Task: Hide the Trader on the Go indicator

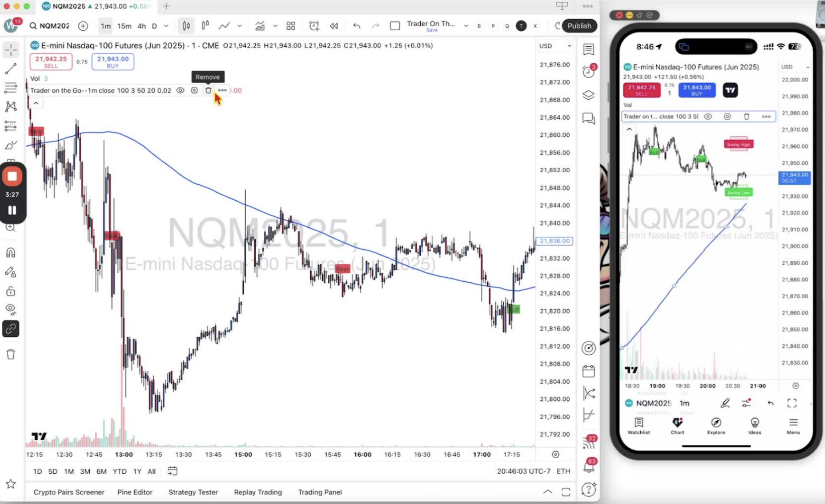Action: [181, 90]
